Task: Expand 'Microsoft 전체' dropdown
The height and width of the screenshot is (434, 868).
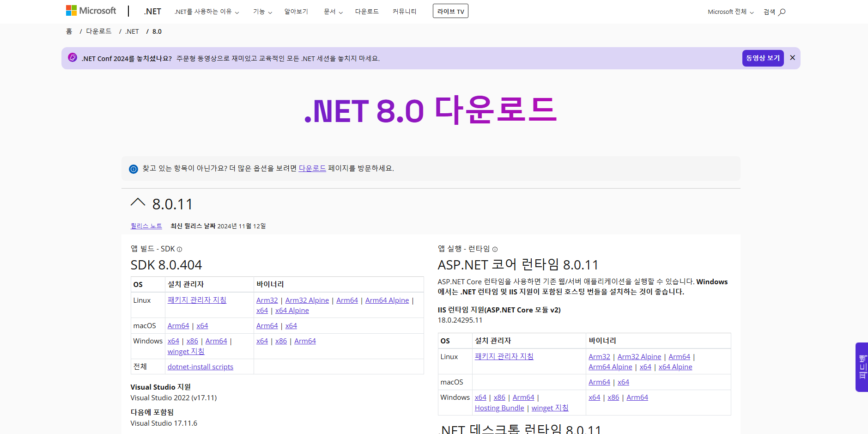Action: [730, 12]
